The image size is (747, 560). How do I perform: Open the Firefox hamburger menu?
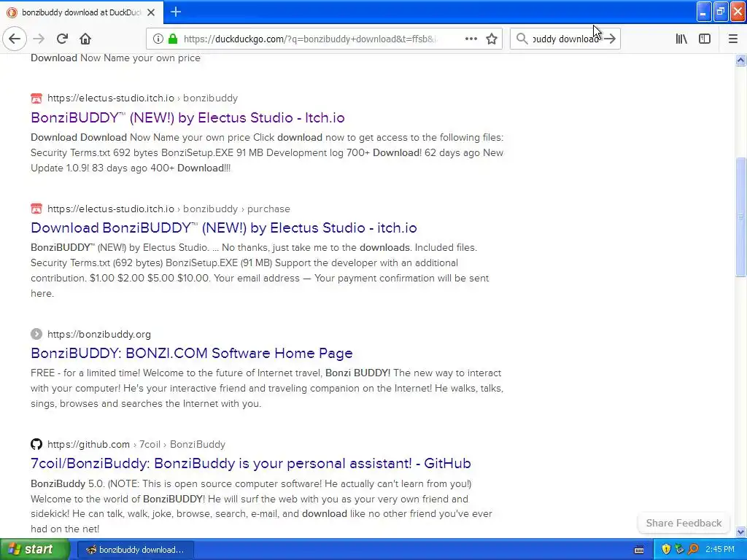coord(732,39)
